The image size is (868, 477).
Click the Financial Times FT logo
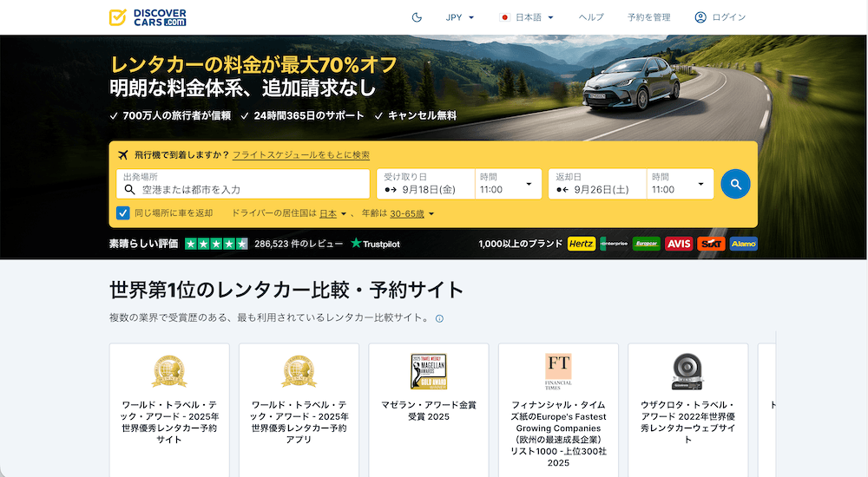558,371
